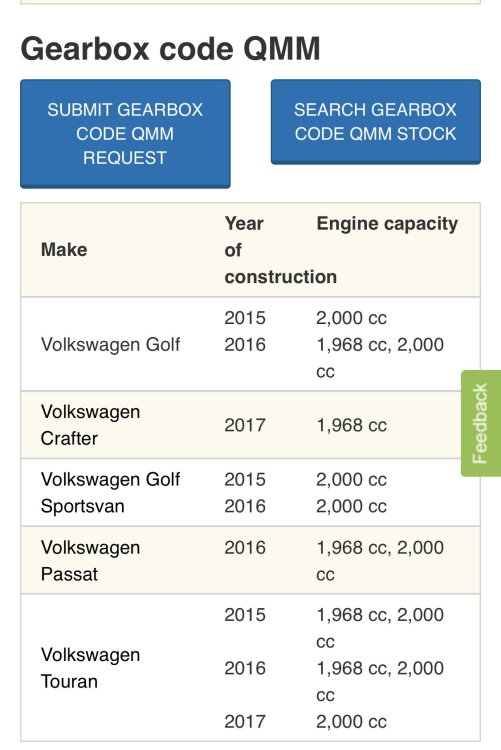Click 2015 year in Golf Sportsvan row
501x750 pixels.
click(x=245, y=480)
